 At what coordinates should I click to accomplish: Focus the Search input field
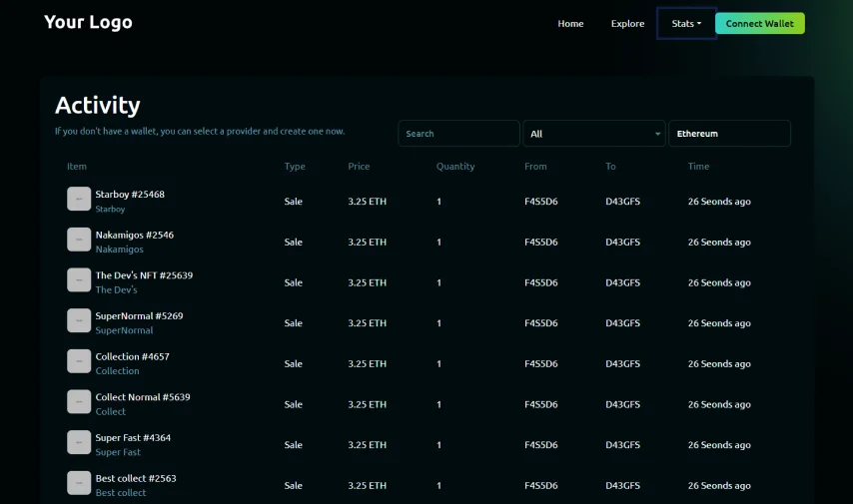(458, 133)
